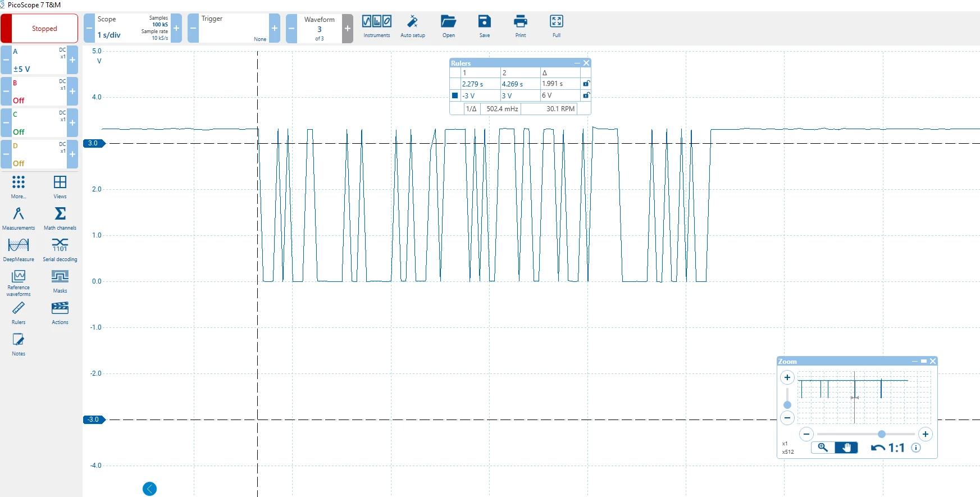Decrease channel A input range

6,60
